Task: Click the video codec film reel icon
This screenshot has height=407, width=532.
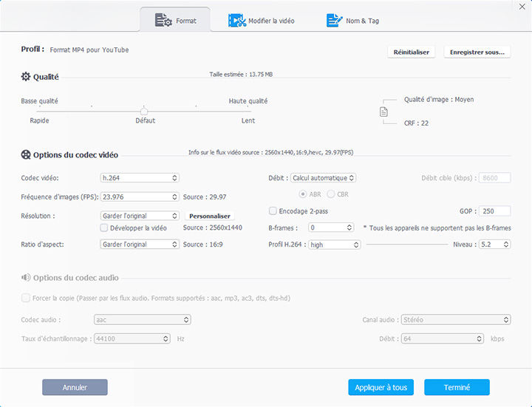Action: (x=27, y=155)
